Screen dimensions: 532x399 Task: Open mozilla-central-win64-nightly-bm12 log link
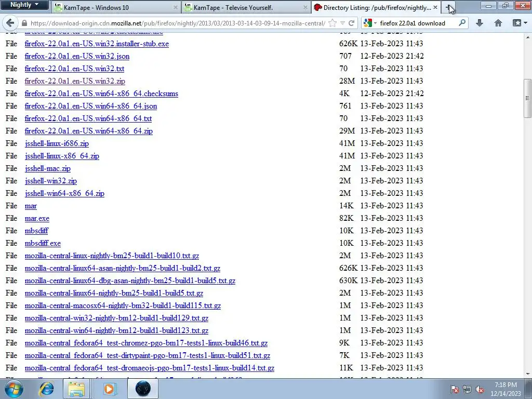[116, 331]
